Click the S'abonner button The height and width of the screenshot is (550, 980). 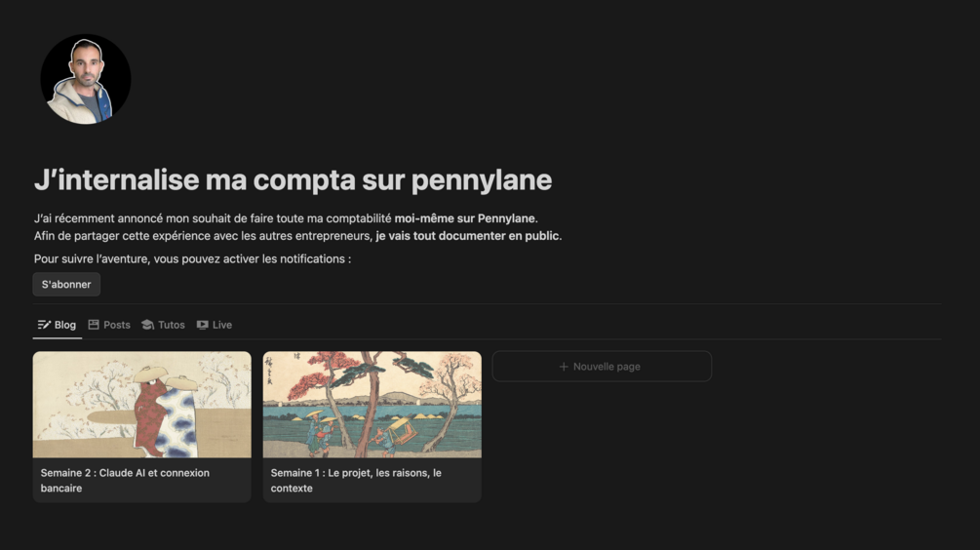click(66, 285)
